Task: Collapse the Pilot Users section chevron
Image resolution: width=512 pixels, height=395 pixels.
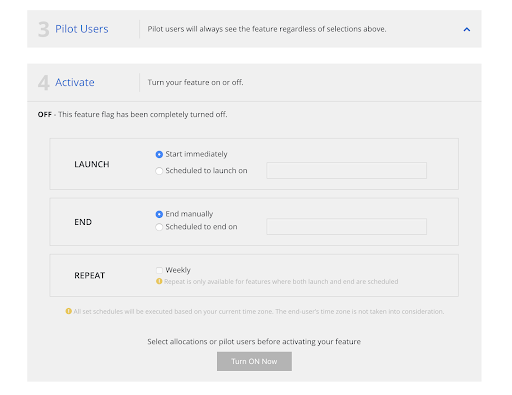Action: tap(467, 29)
